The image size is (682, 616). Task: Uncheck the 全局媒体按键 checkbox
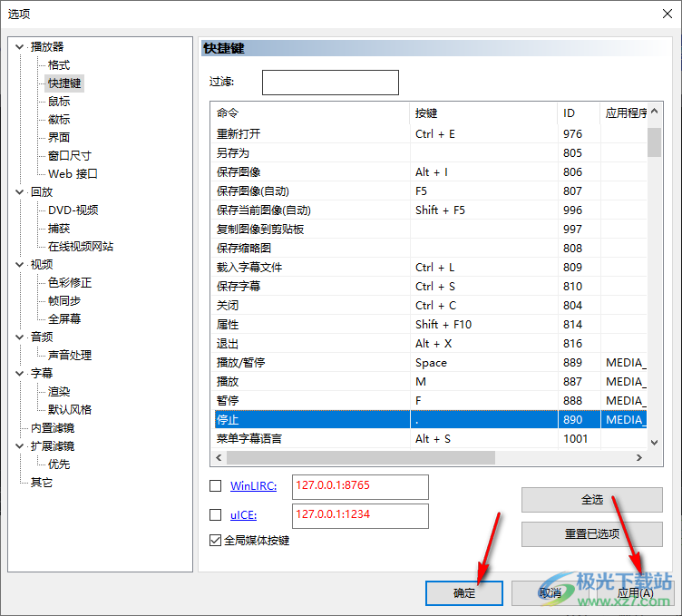point(216,541)
